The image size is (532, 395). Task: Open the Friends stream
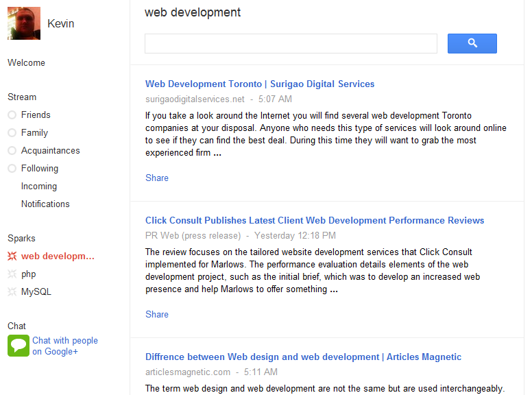coord(36,115)
